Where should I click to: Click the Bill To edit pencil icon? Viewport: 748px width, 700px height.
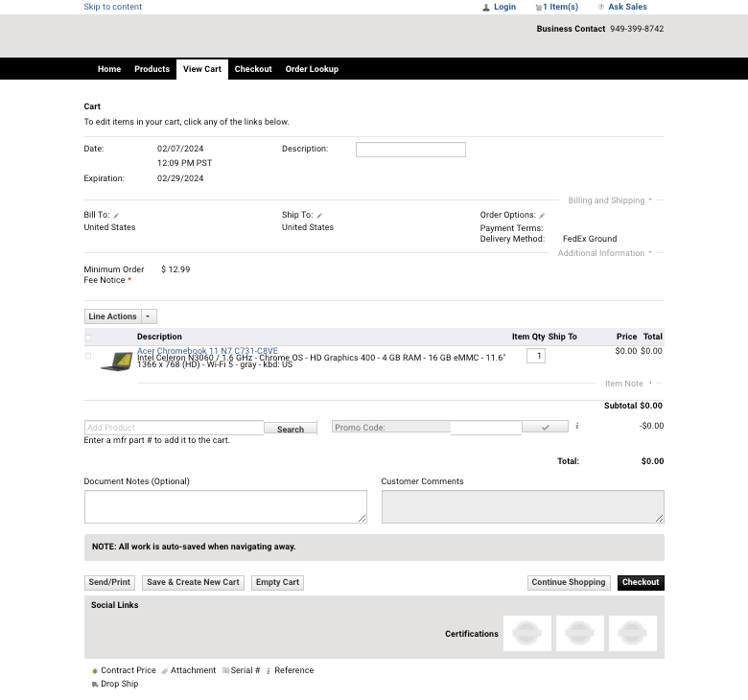[116, 216]
